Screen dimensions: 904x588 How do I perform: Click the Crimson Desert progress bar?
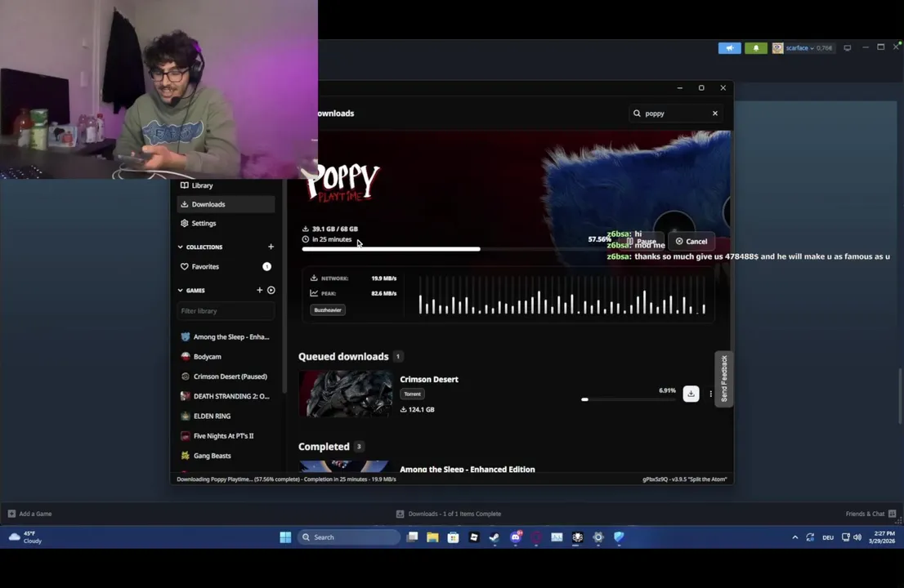[x=628, y=399]
